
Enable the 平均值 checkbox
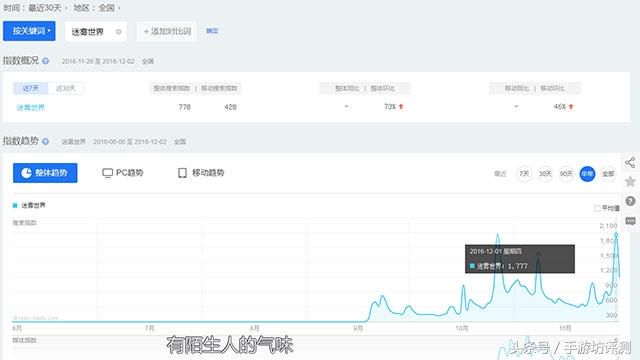pos(597,208)
